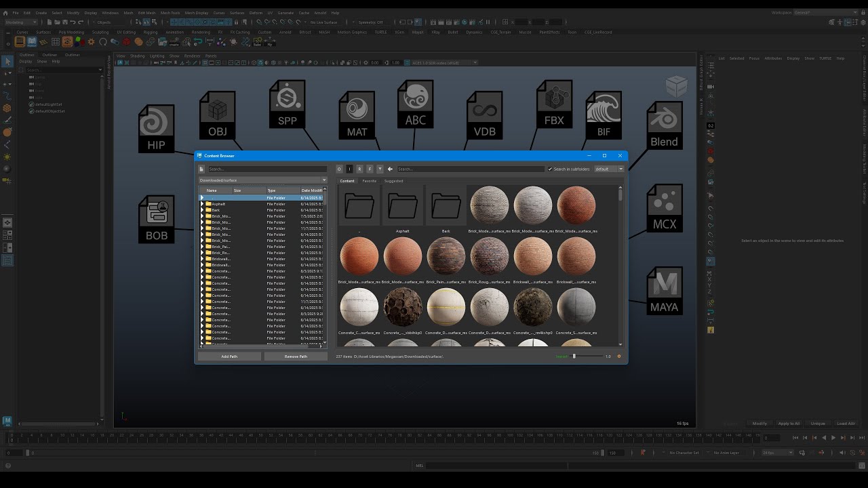Select the Rendering shelf tab
The height and width of the screenshot is (488, 868).
click(x=201, y=32)
